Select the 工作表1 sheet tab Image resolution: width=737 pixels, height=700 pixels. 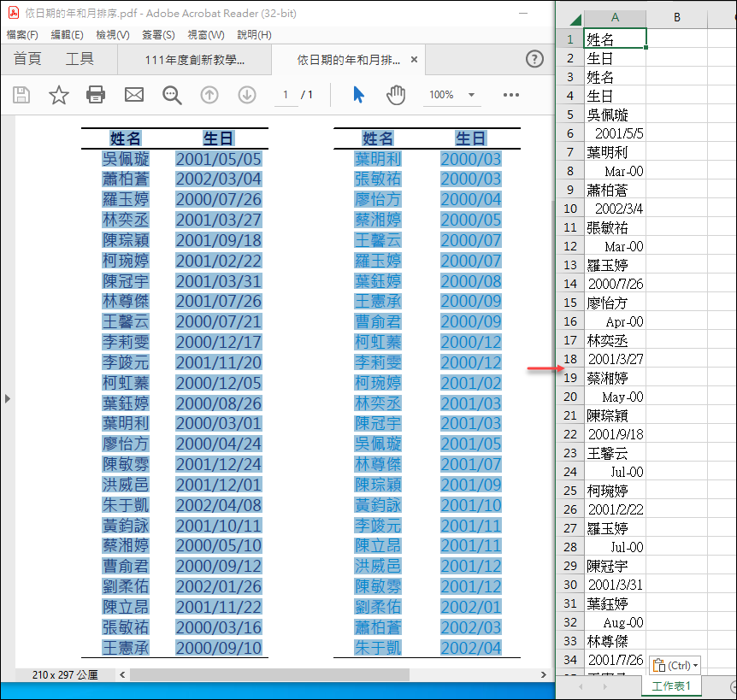[x=671, y=685]
